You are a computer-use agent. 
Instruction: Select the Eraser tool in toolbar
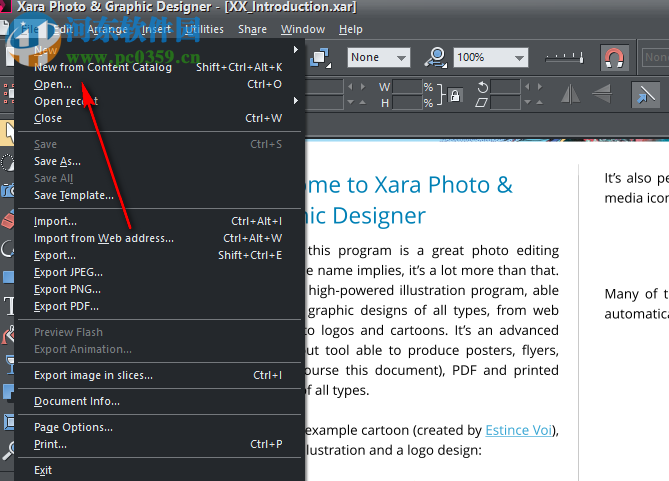tap(8, 219)
